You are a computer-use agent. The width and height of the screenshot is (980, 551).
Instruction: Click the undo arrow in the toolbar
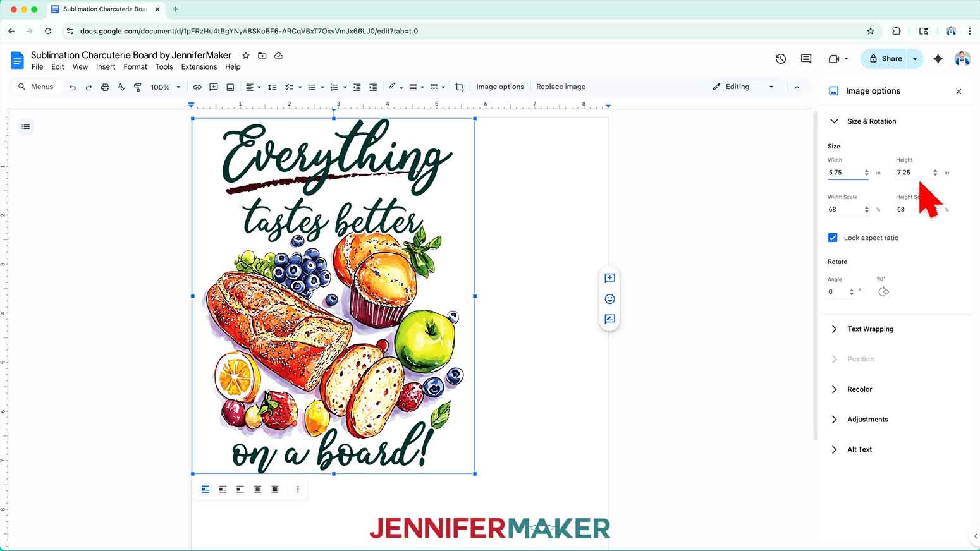click(x=73, y=87)
